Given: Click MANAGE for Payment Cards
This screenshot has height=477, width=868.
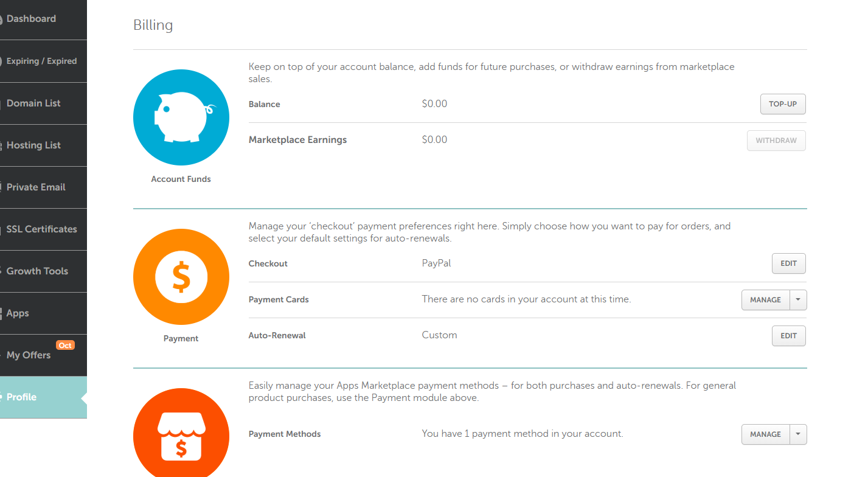Looking at the screenshot, I should (x=765, y=300).
